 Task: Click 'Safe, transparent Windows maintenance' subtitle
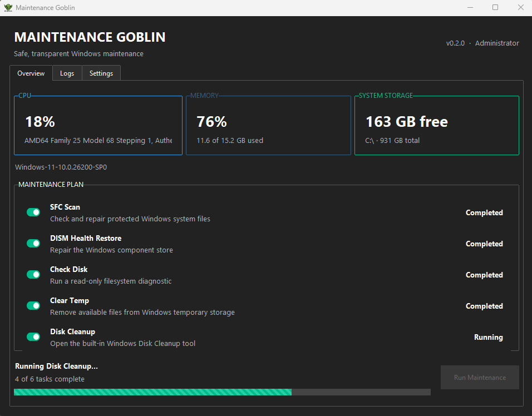click(78, 54)
